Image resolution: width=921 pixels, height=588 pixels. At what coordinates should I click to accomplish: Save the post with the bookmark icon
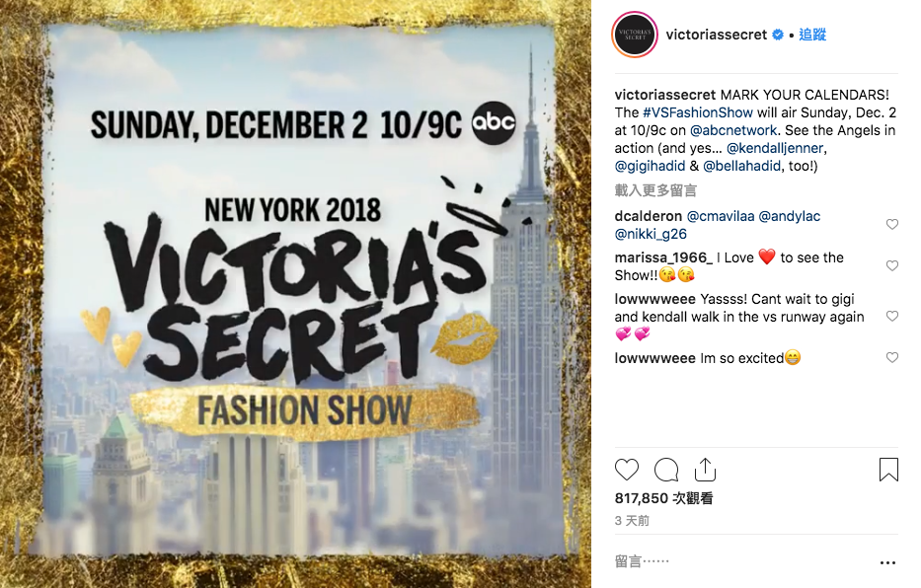pyautogui.click(x=888, y=470)
